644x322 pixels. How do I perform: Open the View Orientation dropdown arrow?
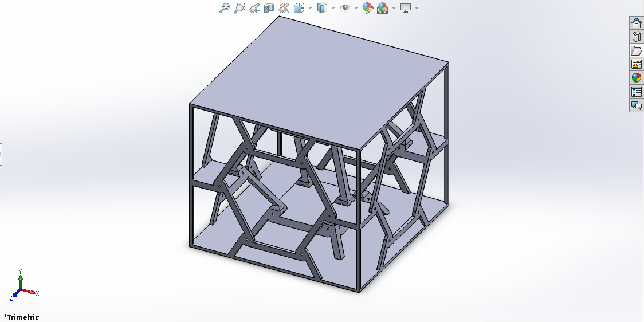[310, 8]
